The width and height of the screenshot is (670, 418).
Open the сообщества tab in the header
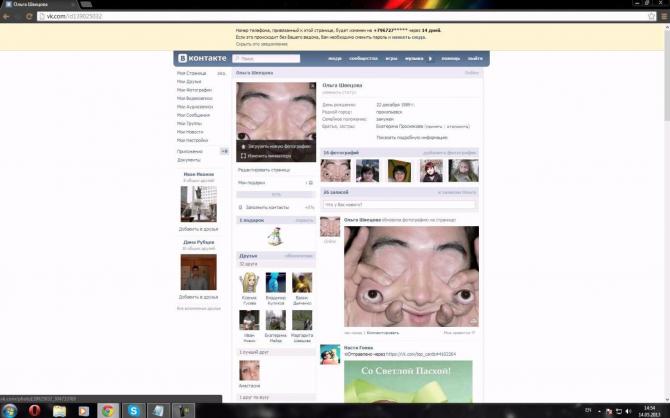363,59
